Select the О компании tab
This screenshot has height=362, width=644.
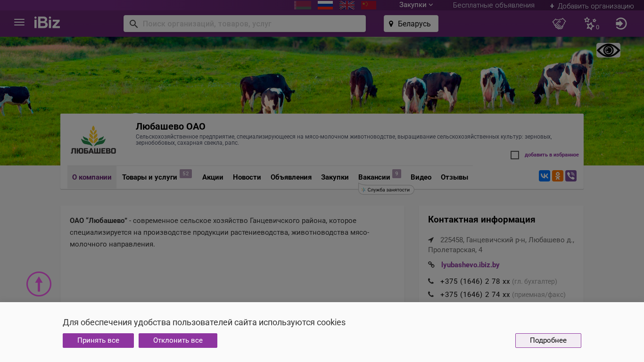click(x=92, y=177)
